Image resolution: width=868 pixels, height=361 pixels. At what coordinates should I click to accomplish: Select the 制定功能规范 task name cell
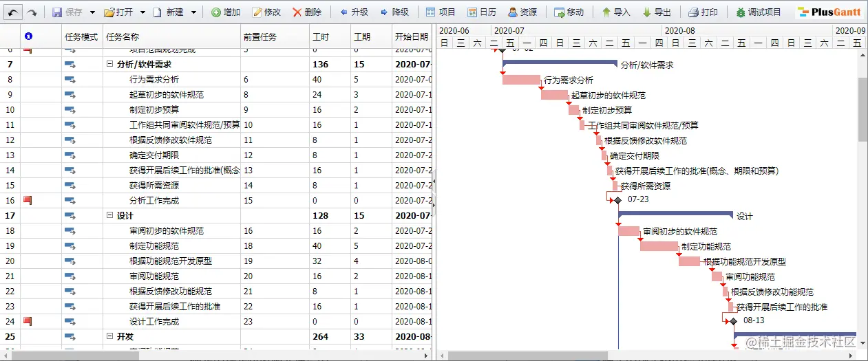point(172,245)
